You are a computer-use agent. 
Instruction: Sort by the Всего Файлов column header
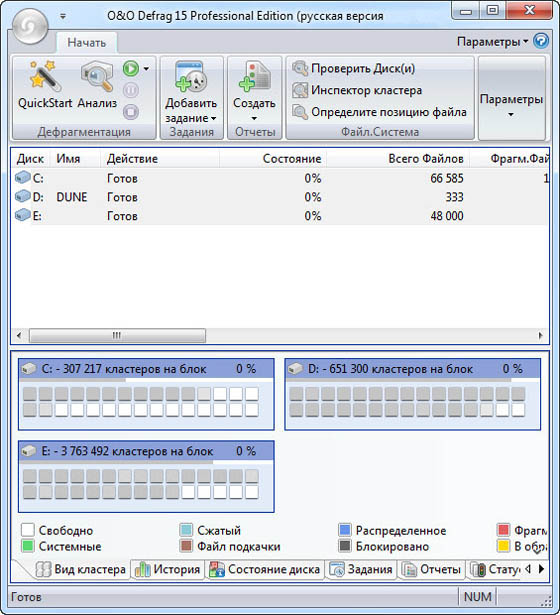pyautogui.click(x=398, y=159)
